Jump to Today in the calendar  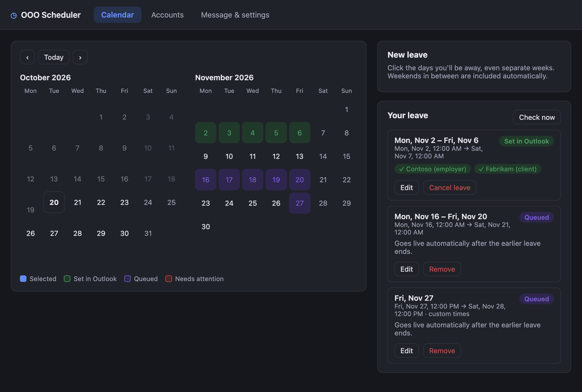point(54,57)
